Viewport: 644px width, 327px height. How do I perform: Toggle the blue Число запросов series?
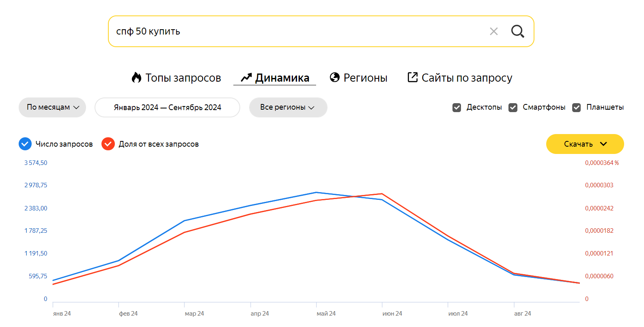click(x=25, y=144)
